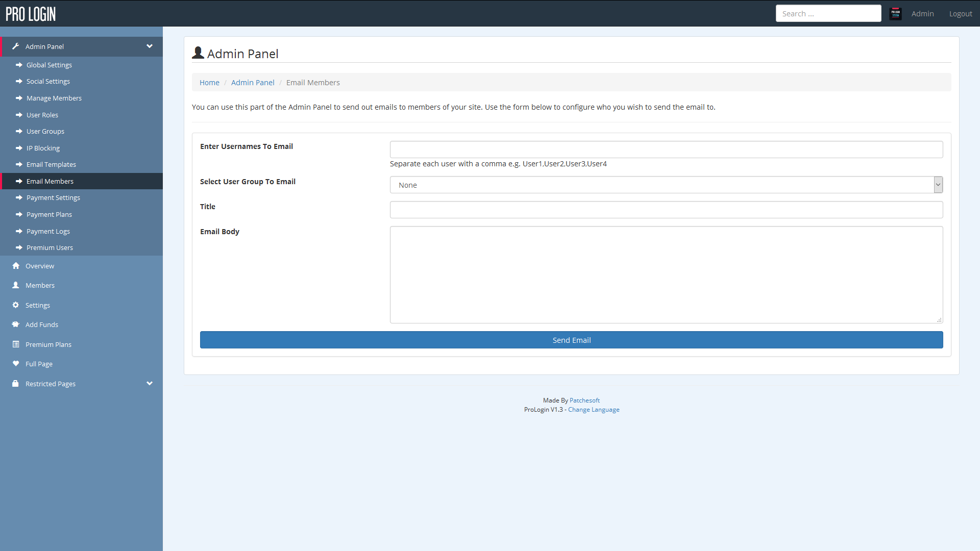Click the heart icon next to Full Page
980x551 pixels.
[x=16, y=364]
